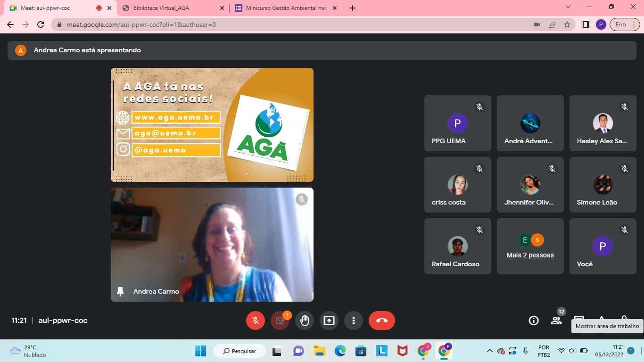Image resolution: width=644 pixels, height=362 pixels.
Task: Click the Erro button in Chrome toolbar
Action: click(625, 25)
